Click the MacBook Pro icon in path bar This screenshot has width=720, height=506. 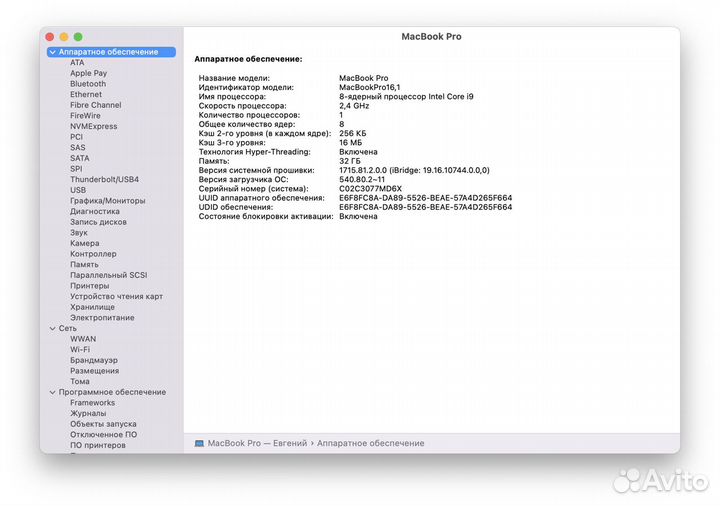[x=199, y=443]
